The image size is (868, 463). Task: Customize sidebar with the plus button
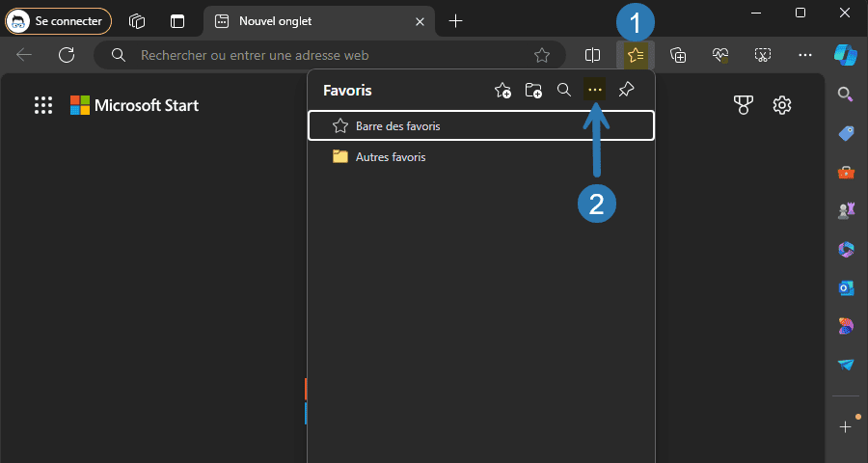click(x=845, y=426)
